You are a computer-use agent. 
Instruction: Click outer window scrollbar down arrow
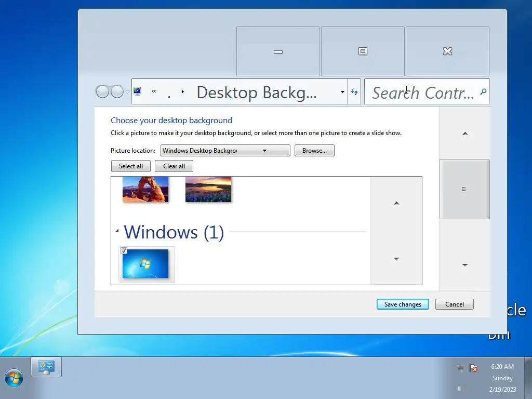(465, 265)
